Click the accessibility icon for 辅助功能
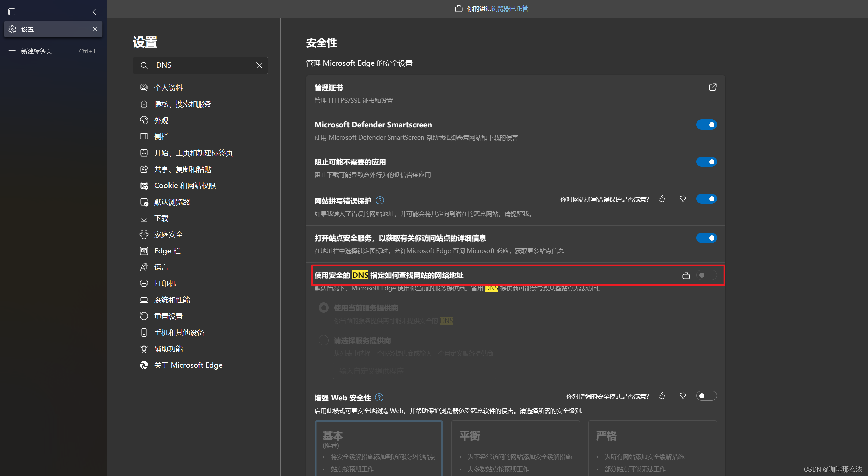The height and width of the screenshot is (476, 868). coord(144,349)
